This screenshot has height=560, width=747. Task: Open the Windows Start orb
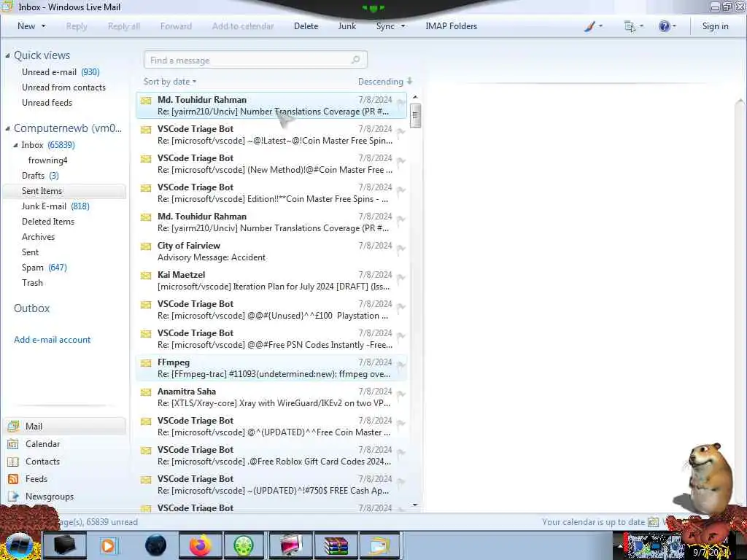(x=19, y=545)
